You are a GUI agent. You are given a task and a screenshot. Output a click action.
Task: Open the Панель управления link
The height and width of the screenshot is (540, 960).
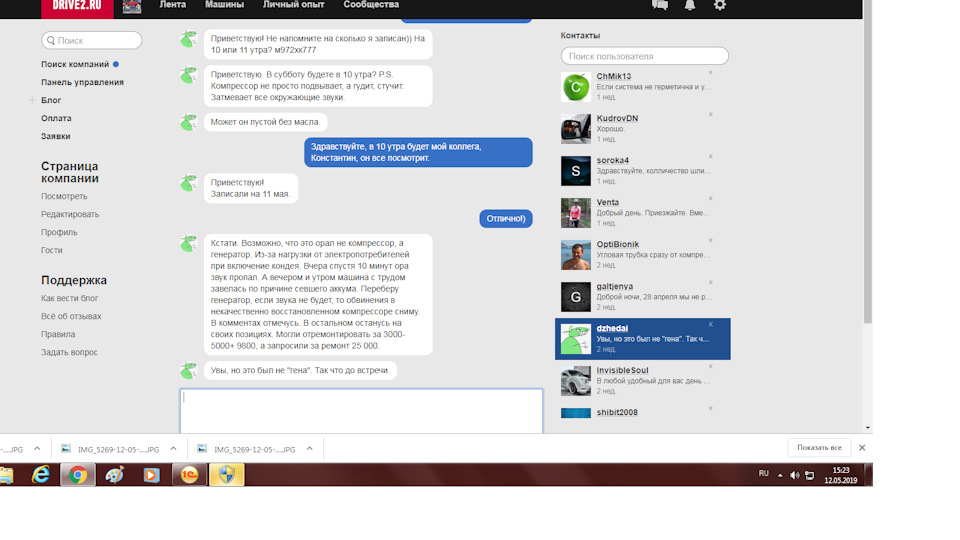coord(82,83)
